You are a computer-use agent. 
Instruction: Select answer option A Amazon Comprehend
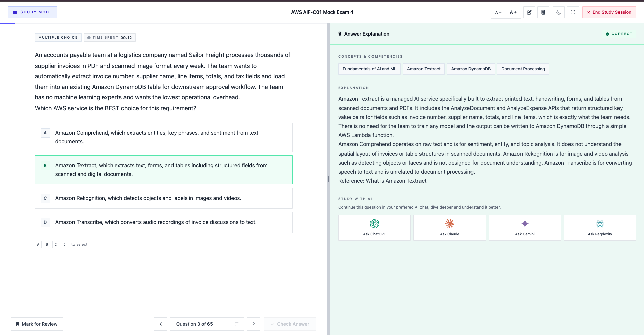point(164,137)
